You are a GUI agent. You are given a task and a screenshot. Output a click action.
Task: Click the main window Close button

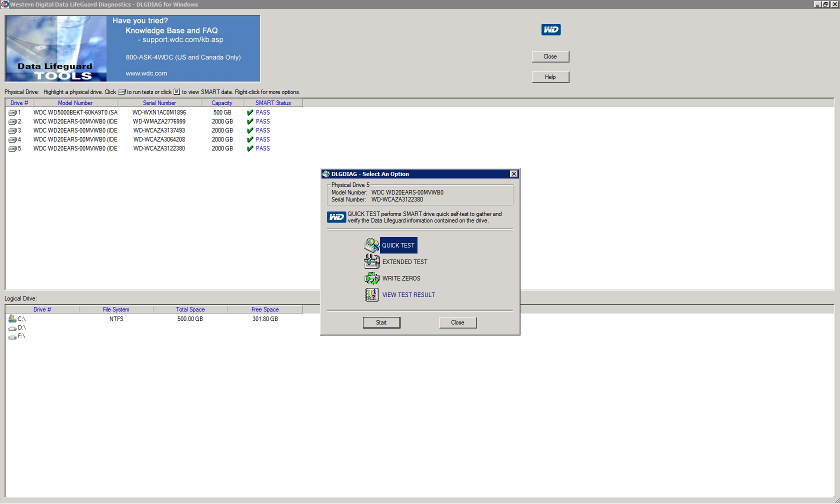click(550, 56)
